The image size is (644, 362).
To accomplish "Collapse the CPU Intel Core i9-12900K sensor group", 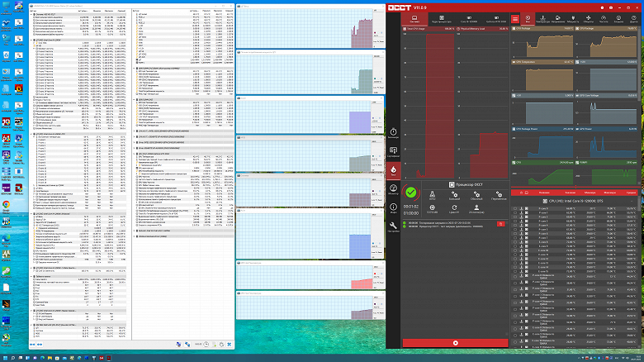I will [632, 201].
